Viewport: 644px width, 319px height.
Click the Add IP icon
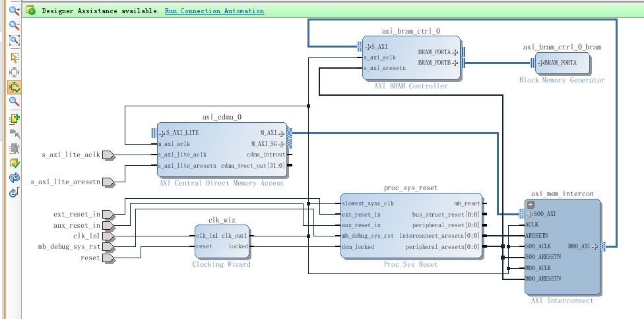[x=13, y=119]
